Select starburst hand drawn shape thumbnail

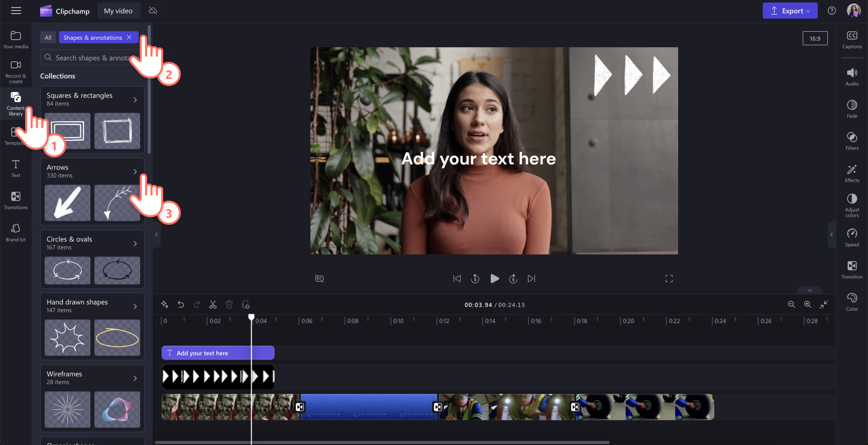67,337
